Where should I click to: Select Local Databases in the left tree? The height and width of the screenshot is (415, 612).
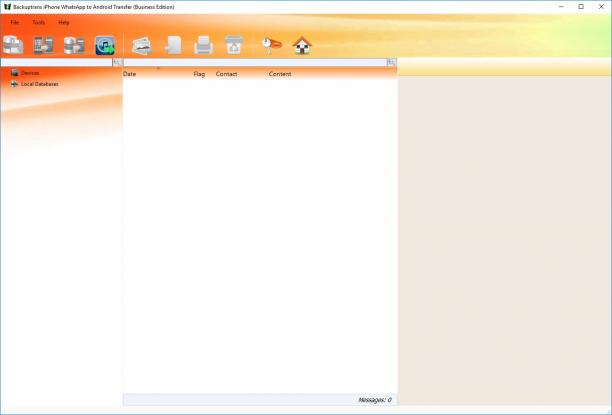click(40, 84)
